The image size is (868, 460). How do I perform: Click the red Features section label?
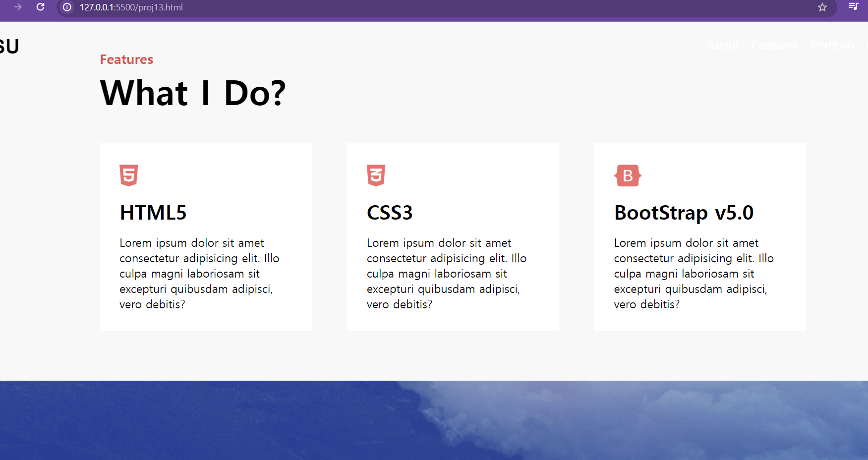point(126,59)
